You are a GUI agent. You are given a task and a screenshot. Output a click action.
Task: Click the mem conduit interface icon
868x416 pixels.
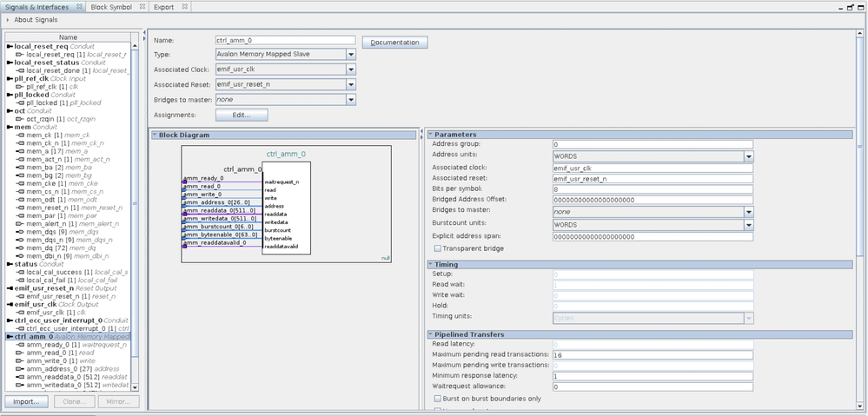10,127
